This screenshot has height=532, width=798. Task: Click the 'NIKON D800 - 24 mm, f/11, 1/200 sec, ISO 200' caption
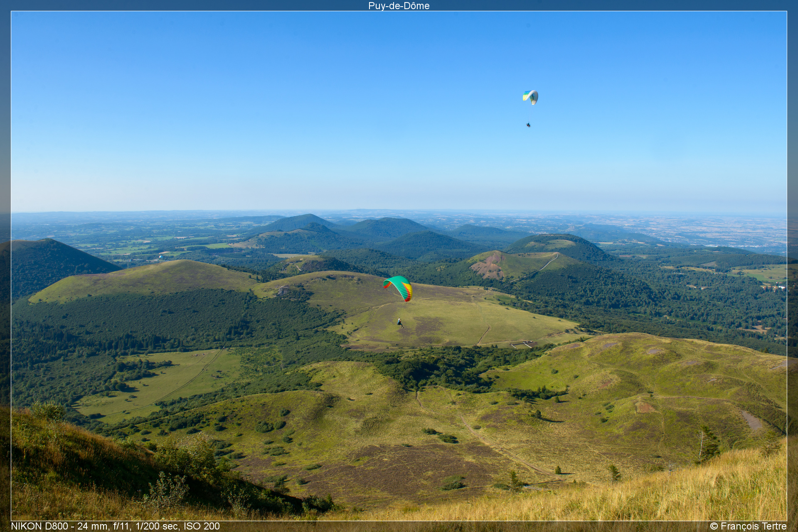coord(115,526)
